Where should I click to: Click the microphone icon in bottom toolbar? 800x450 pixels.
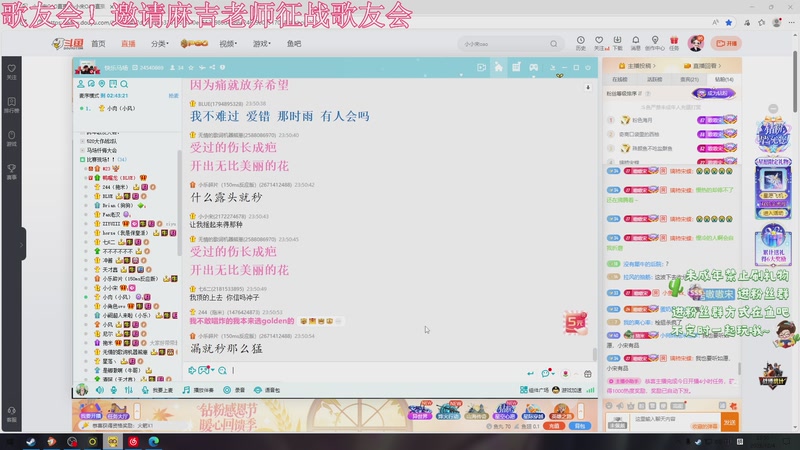[x=114, y=390]
